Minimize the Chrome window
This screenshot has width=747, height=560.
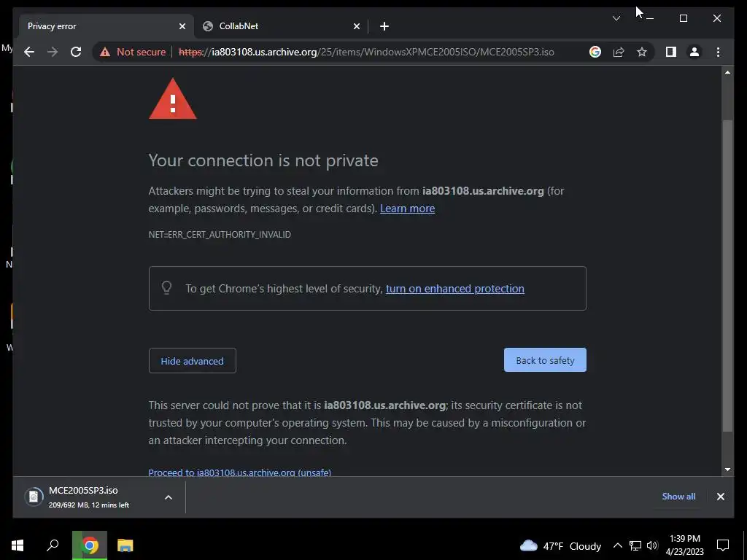[x=650, y=18]
